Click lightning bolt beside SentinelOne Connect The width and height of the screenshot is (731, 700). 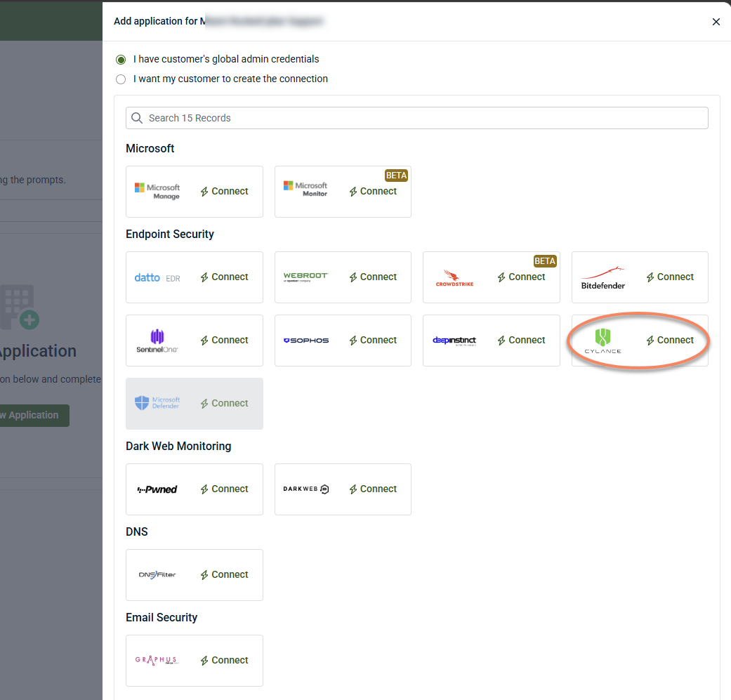pyautogui.click(x=204, y=341)
